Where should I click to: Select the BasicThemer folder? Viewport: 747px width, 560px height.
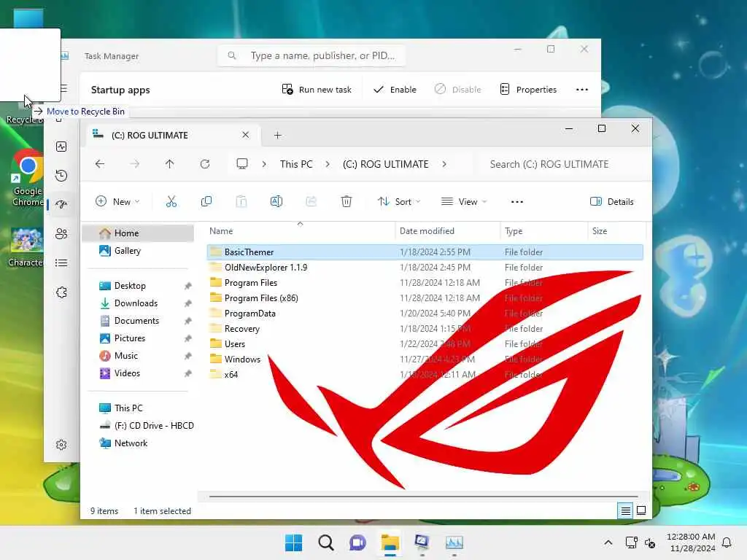coord(425,252)
